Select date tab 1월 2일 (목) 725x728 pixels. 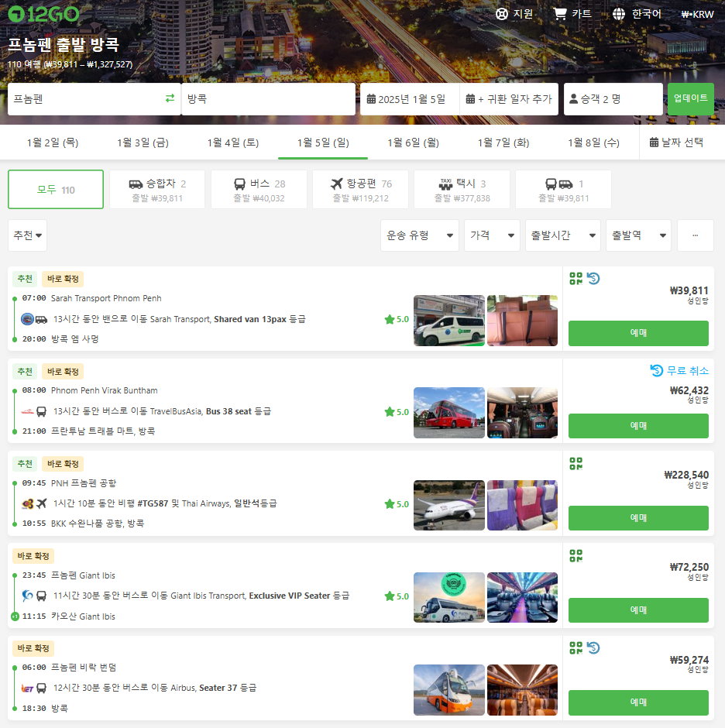point(53,143)
